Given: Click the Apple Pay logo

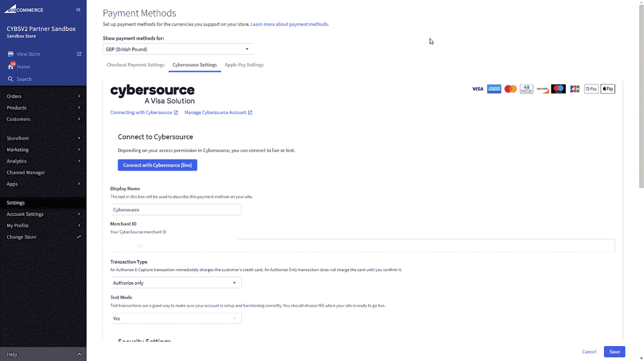Looking at the screenshot, I should [x=608, y=89].
